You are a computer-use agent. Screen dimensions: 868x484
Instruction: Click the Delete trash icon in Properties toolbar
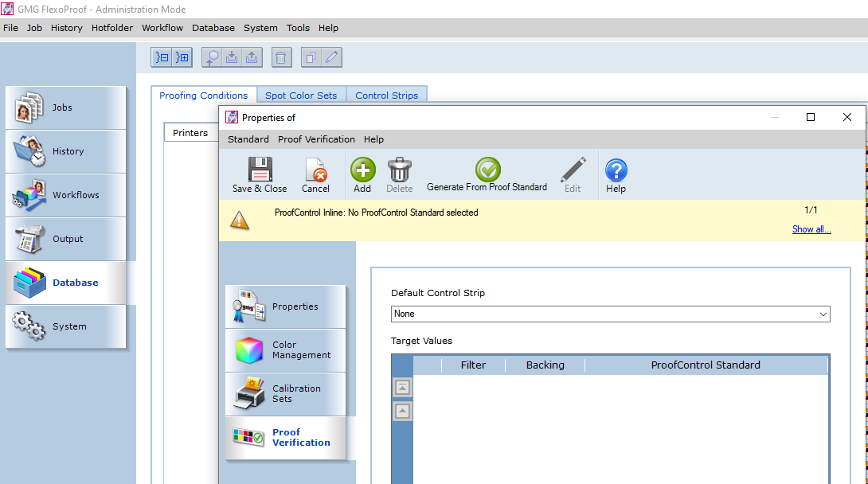(399, 175)
